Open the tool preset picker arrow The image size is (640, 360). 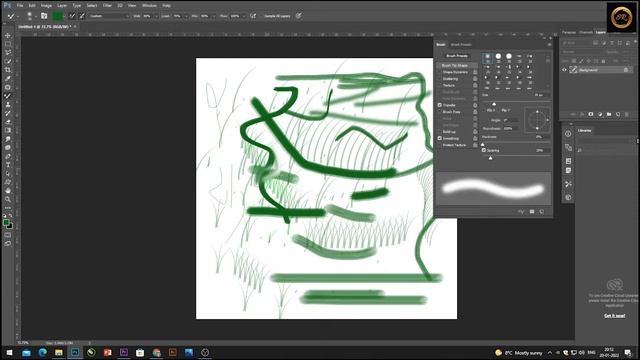click(18, 16)
